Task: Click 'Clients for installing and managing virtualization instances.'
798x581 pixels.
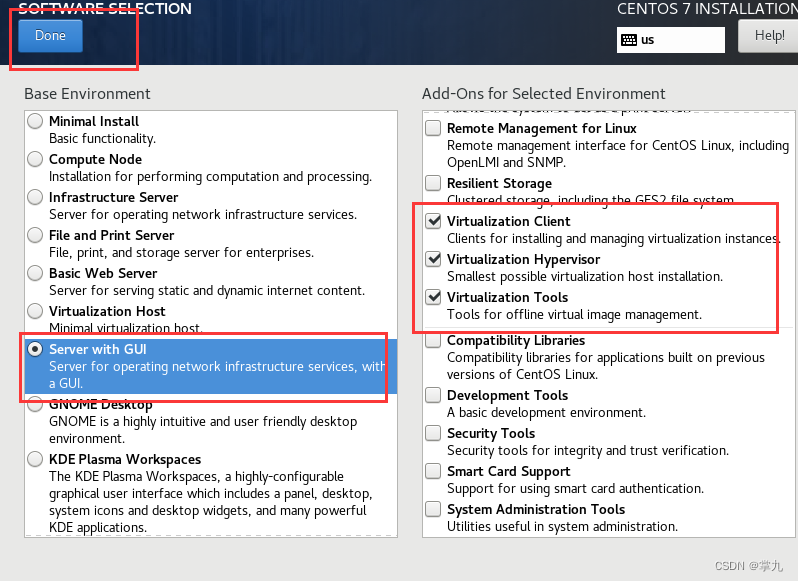Action: 613,239
